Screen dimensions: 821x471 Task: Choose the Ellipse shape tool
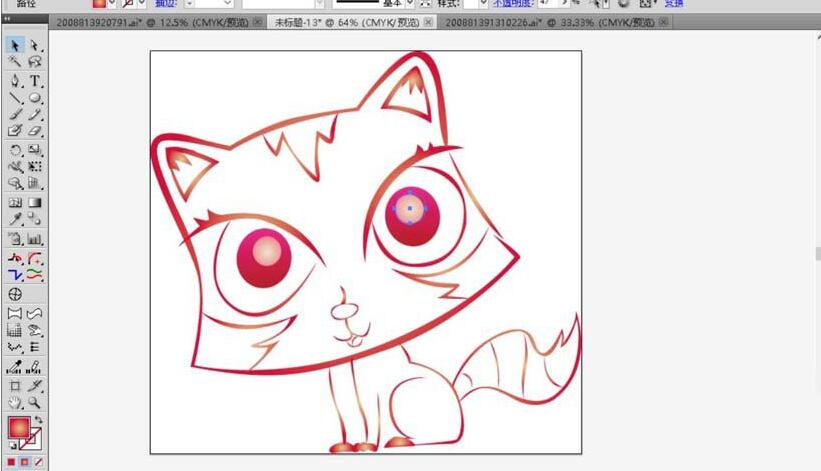tap(35, 97)
